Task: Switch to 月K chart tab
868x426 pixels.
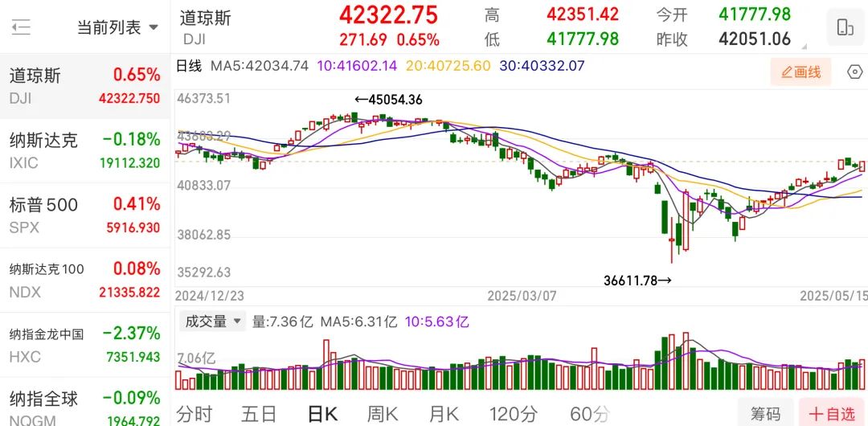Action: [x=444, y=413]
